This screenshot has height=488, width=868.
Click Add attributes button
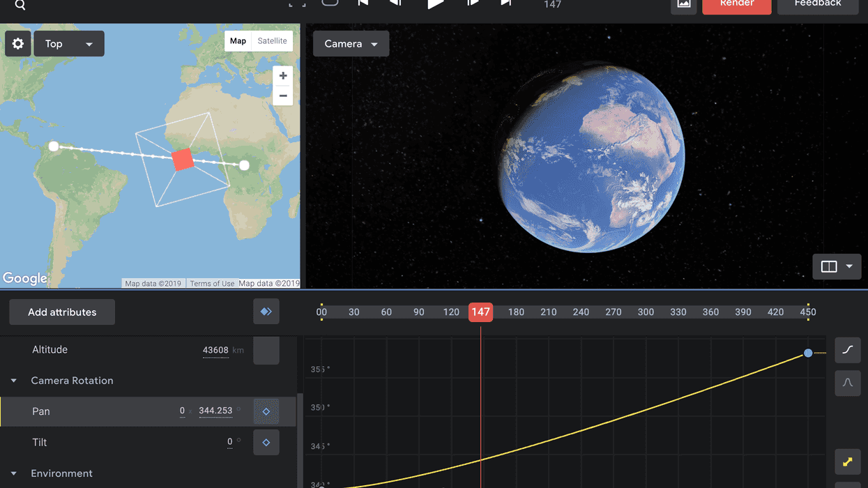62,312
